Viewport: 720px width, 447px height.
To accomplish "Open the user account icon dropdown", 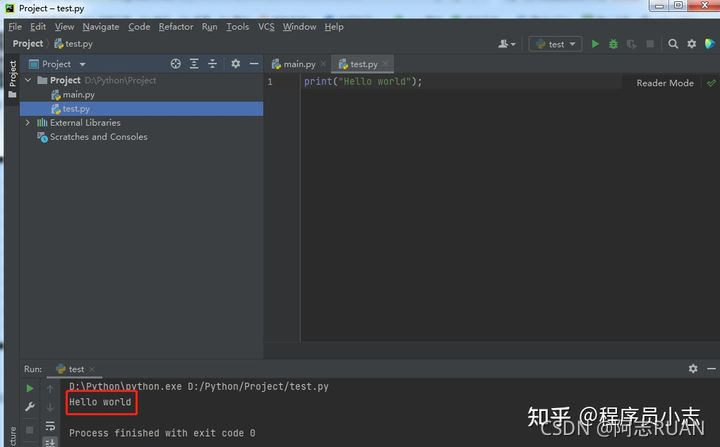I will click(507, 44).
